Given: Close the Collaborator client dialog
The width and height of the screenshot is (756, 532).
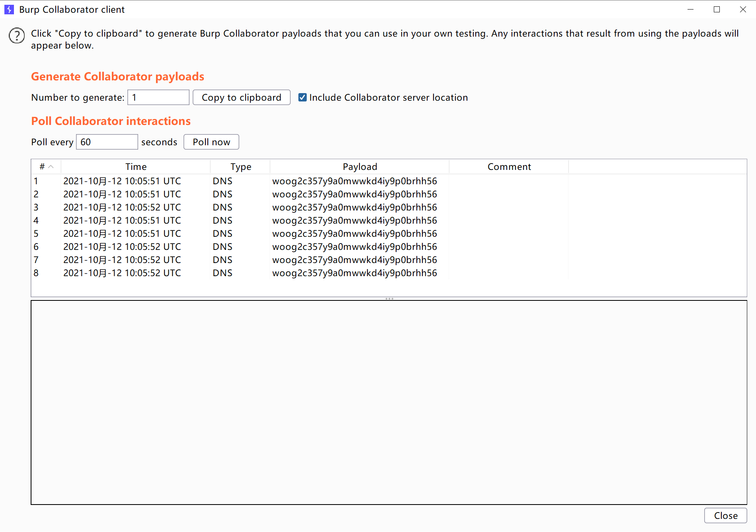Looking at the screenshot, I should point(725,516).
